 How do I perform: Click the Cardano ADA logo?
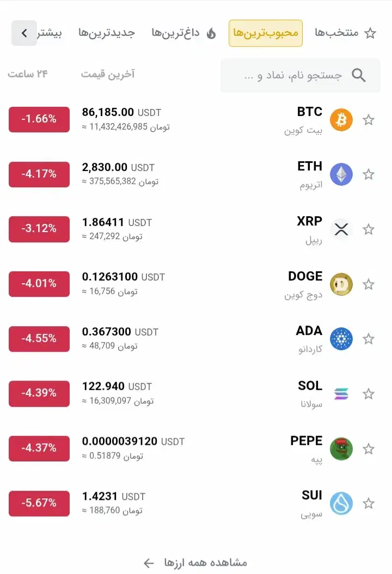[341, 339]
